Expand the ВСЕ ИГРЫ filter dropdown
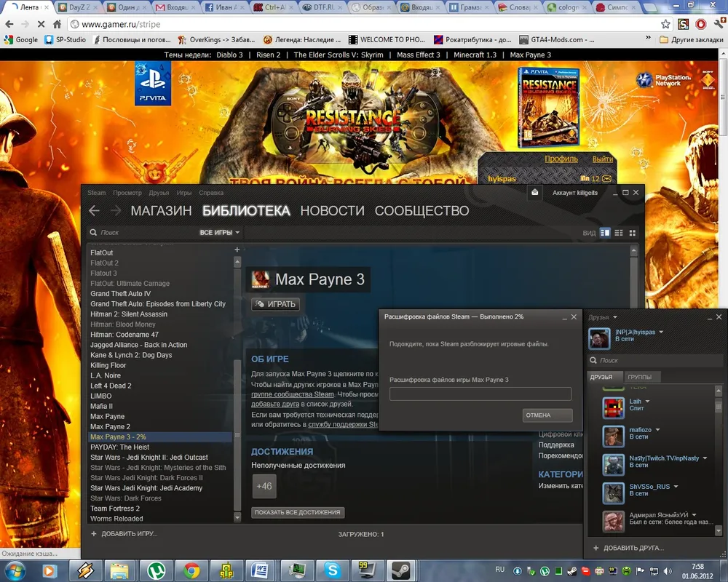The height and width of the screenshot is (582, 728). [219, 233]
